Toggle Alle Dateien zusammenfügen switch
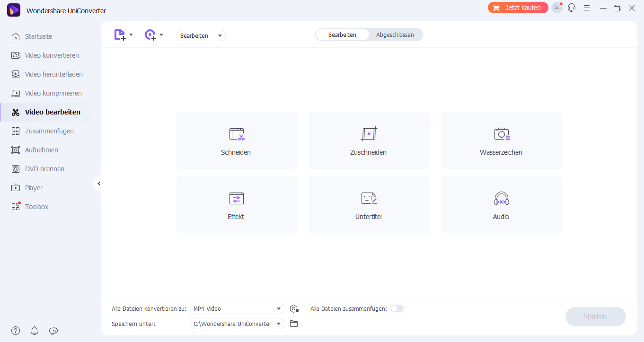The width and height of the screenshot is (644, 342). point(397,308)
